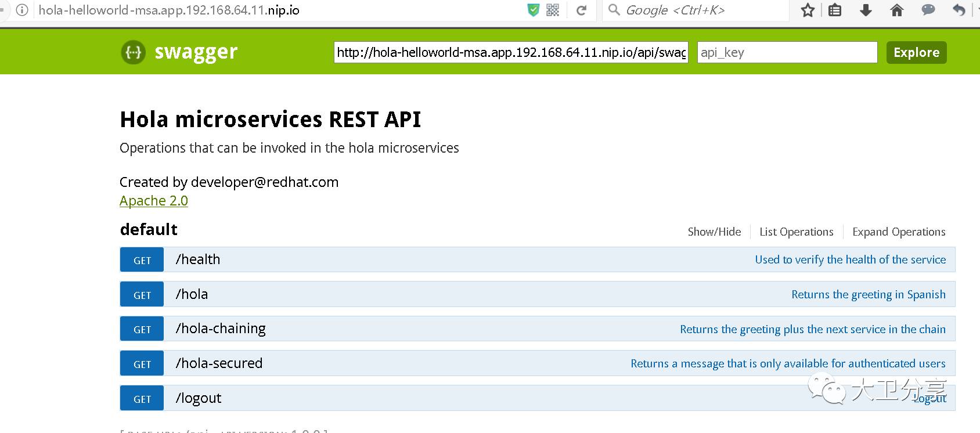This screenshot has height=433, width=980.
Task: Open the Apache 2.0 license link
Action: point(154,201)
